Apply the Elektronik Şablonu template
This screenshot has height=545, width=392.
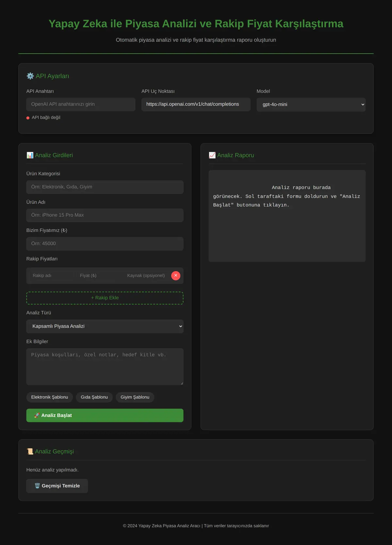coord(50,397)
